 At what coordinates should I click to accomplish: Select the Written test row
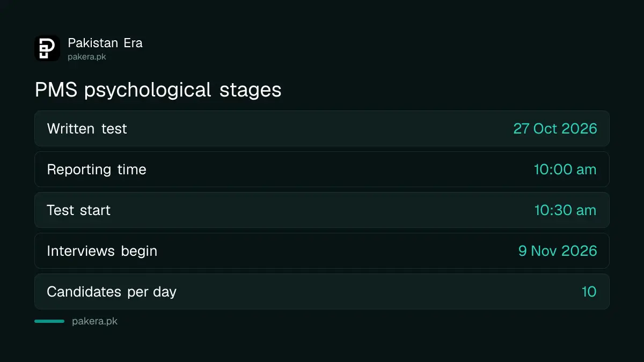322,129
